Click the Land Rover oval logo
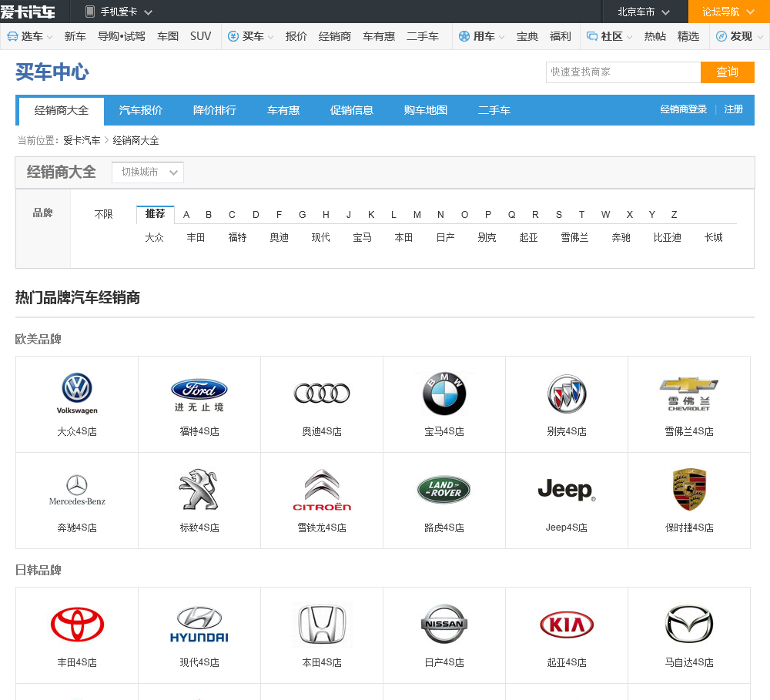This screenshot has width=770, height=700. click(x=444, y=489)
